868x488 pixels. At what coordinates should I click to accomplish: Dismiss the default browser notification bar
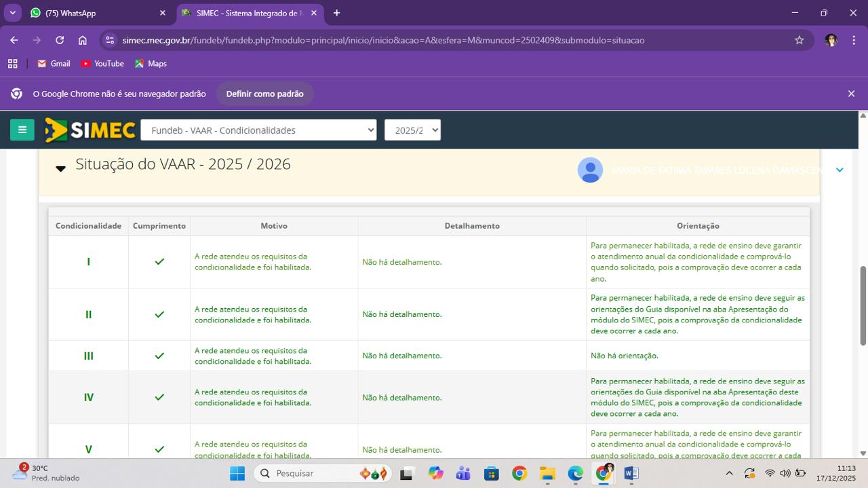[x=851, y=94]
